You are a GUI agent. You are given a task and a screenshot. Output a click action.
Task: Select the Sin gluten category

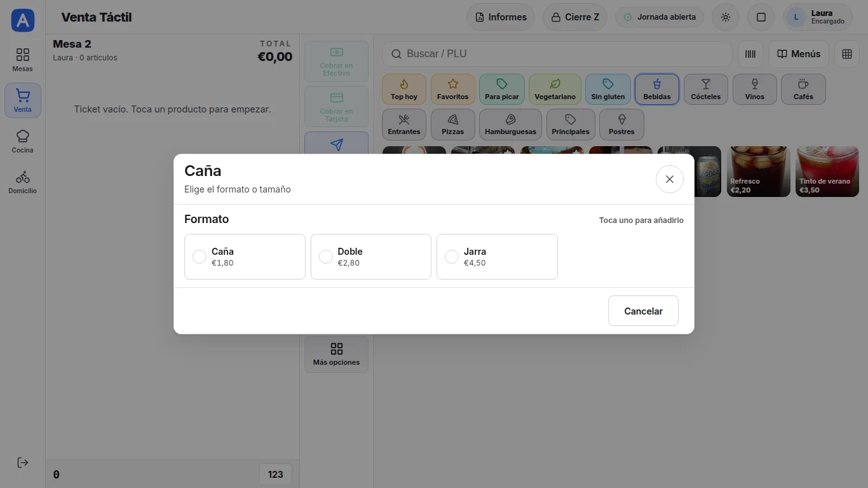[608, 89]
